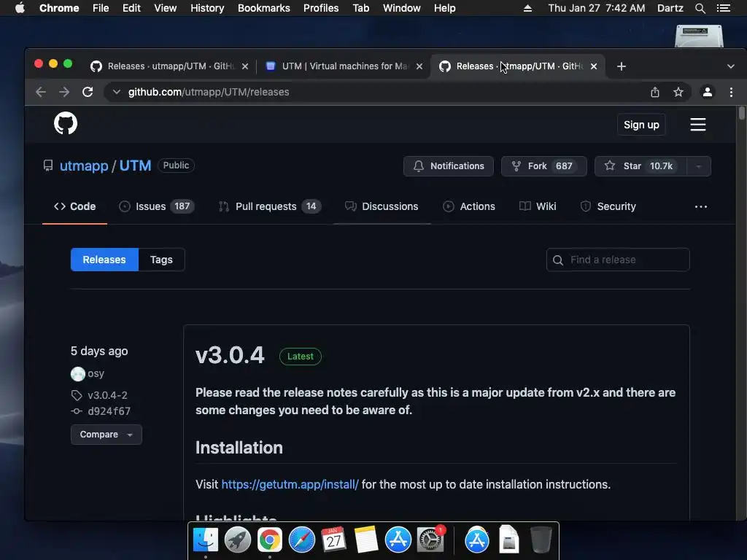The image size is (747, 560).
Task: Click the share page icon in address bar
Action: click(x=655, y=92)
